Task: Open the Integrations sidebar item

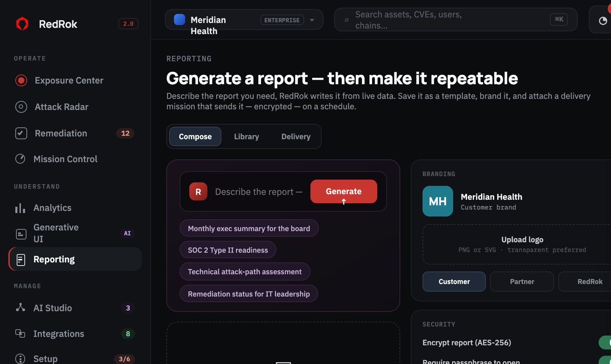Action: pyautogui.click(x=75, y=334)
